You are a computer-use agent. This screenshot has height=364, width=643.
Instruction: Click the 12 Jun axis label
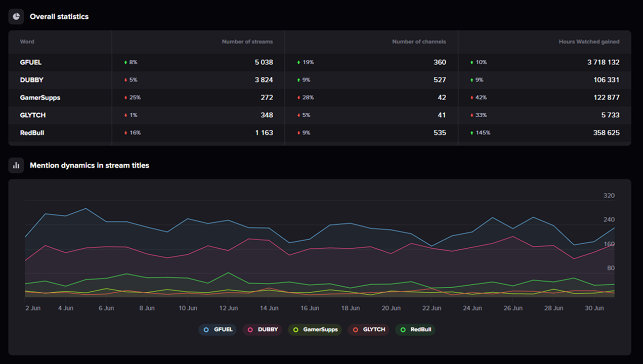pos(228,308)
